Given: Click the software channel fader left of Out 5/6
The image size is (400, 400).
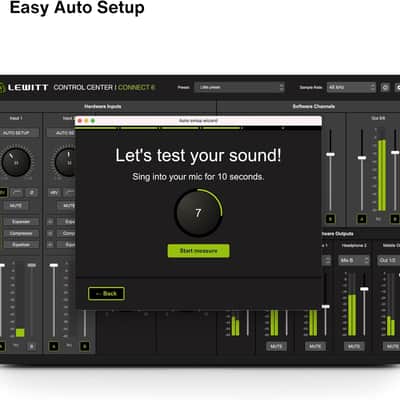Looking at the screenshot, I should click(330, 154).
